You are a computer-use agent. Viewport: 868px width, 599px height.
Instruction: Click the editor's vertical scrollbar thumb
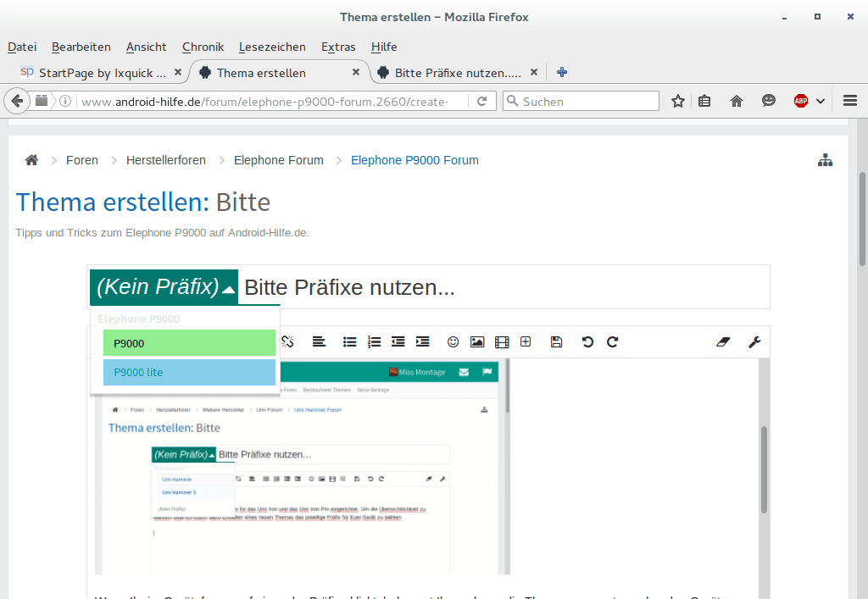764,469
